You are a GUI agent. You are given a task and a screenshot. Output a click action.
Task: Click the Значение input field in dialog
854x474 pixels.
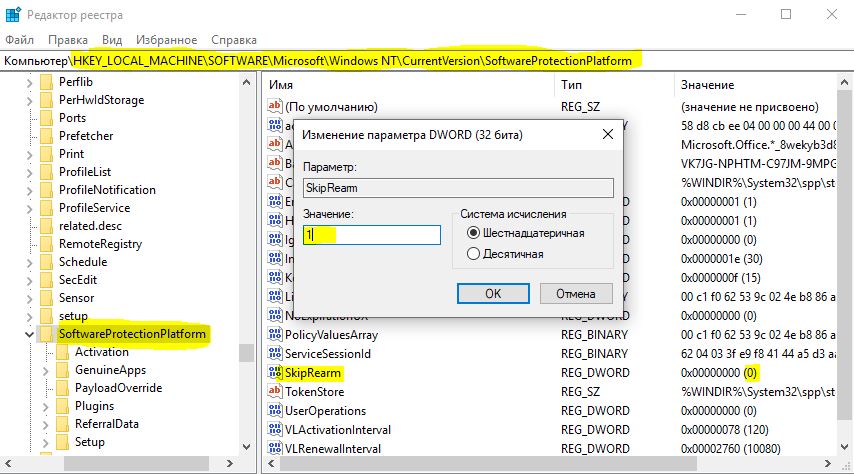[x=371, y=235]
